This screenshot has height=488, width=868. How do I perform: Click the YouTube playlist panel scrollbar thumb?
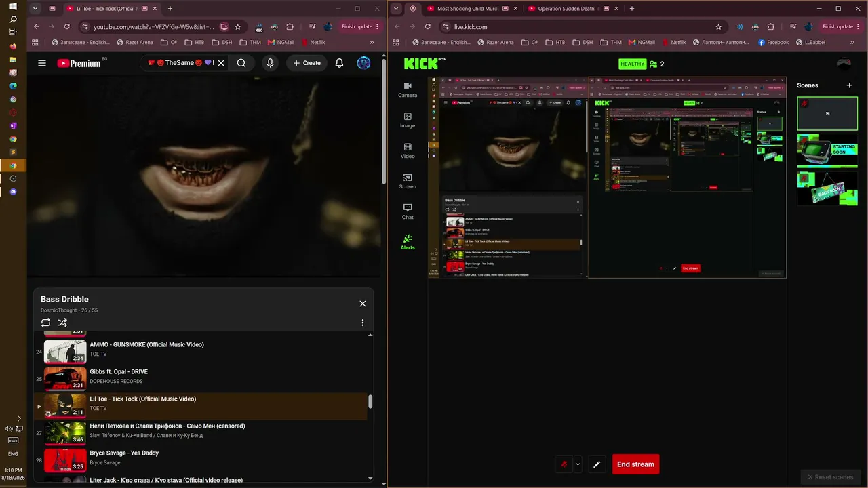370,401
